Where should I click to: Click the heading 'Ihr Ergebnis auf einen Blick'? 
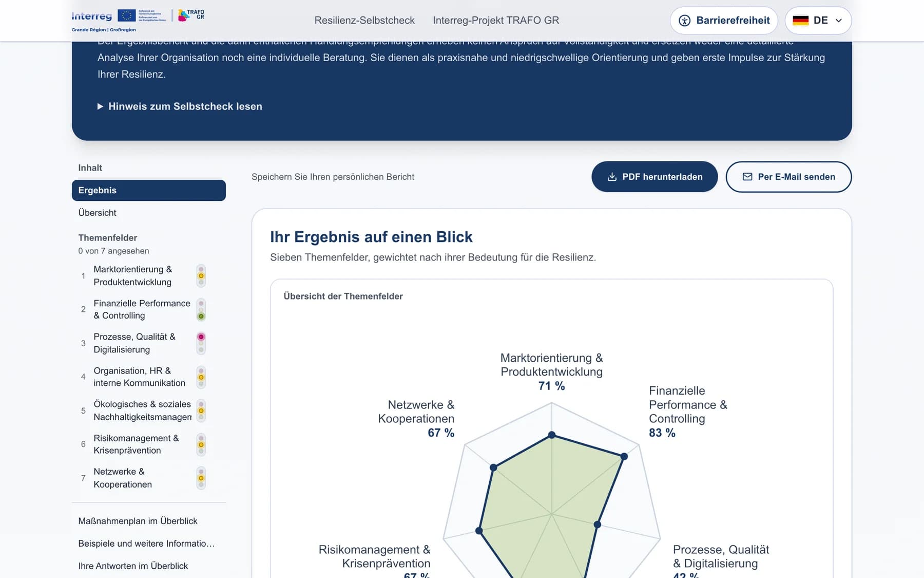click(371, 237)
